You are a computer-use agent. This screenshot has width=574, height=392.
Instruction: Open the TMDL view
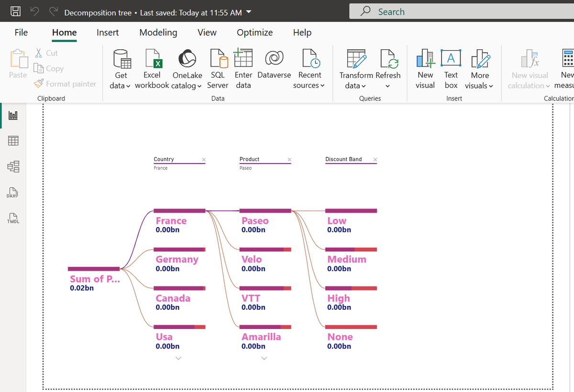12,218
